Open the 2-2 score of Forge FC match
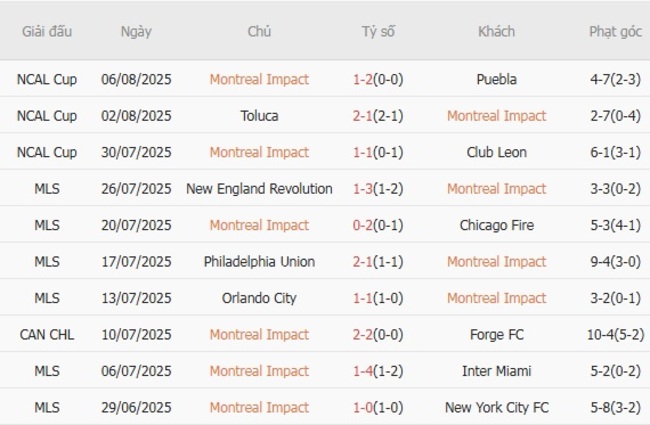Viewport: 650px width, 425px height. 363,335
